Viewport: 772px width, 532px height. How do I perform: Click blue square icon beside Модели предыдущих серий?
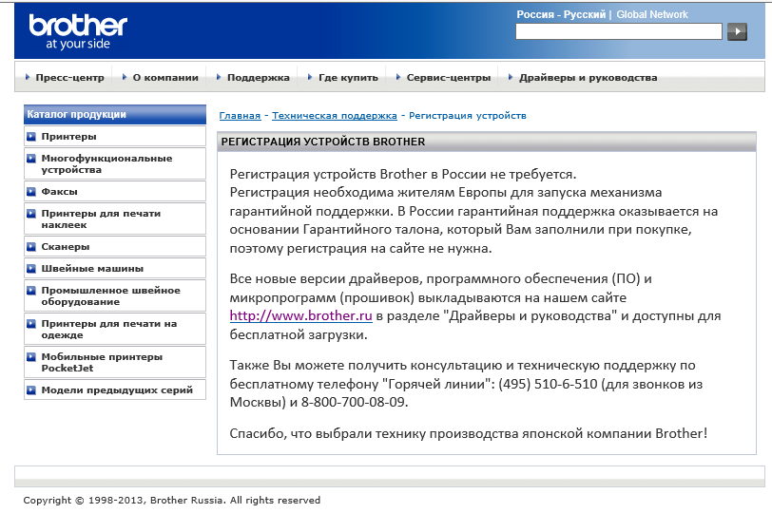coord(31,389)
